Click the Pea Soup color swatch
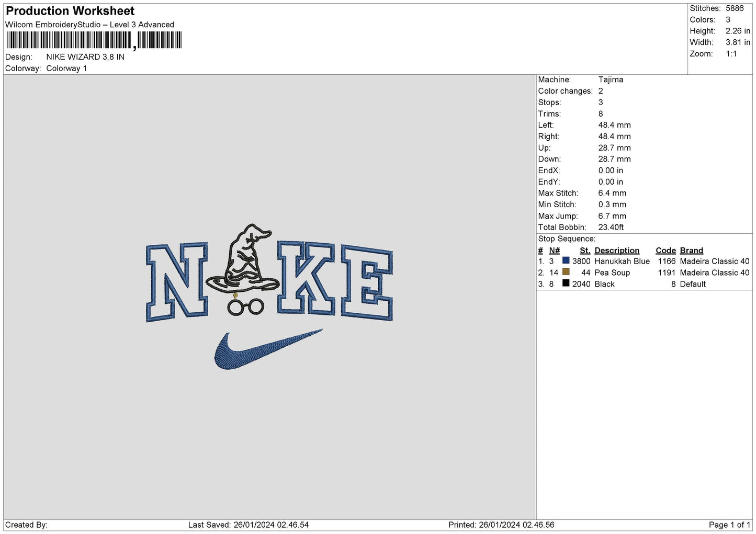Screen dimensions: 756x534 566,272
